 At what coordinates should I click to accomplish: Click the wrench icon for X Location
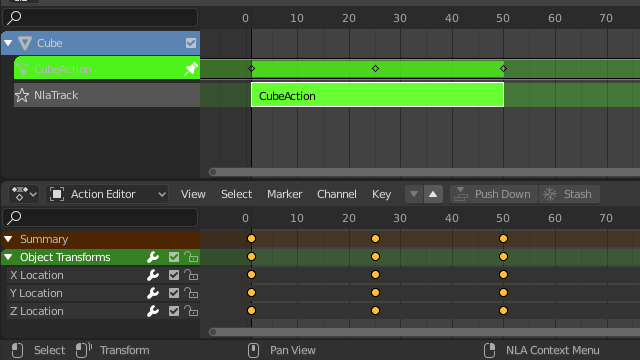pyautogui.click(x=153, y=275)
